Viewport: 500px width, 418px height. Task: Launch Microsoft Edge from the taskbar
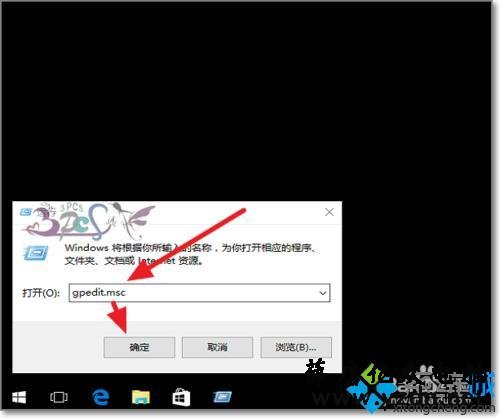100,397
